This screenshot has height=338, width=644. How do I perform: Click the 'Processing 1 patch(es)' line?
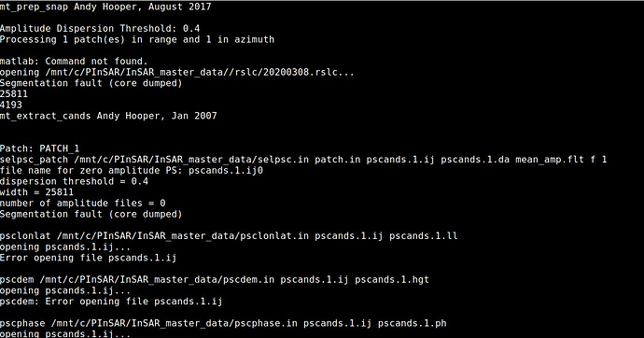pos(137,39)
